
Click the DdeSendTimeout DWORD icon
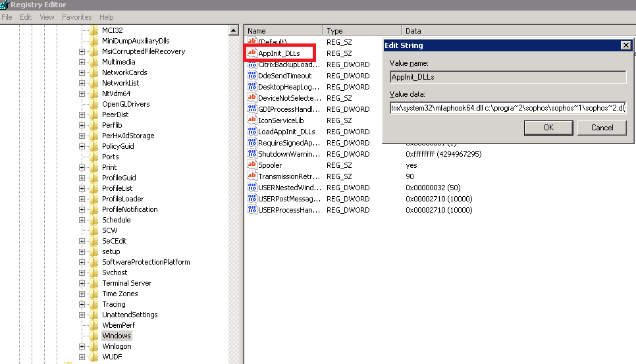pos(252,76)
